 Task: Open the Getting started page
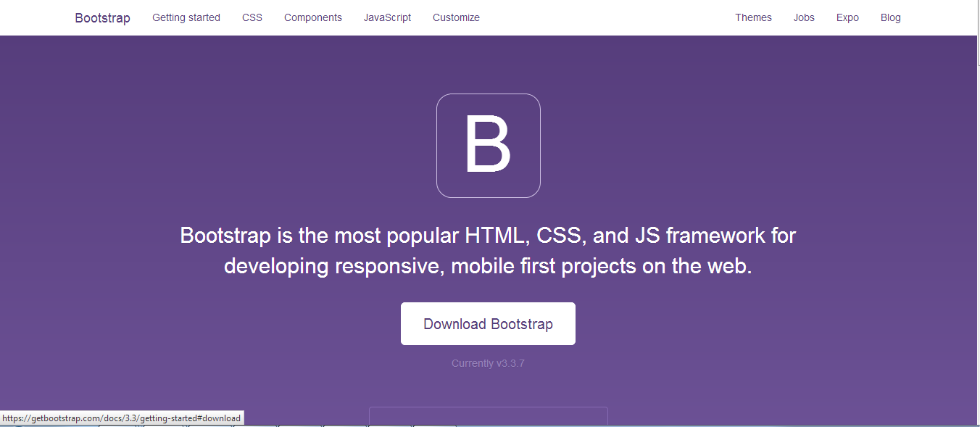(x=186, y=17)
